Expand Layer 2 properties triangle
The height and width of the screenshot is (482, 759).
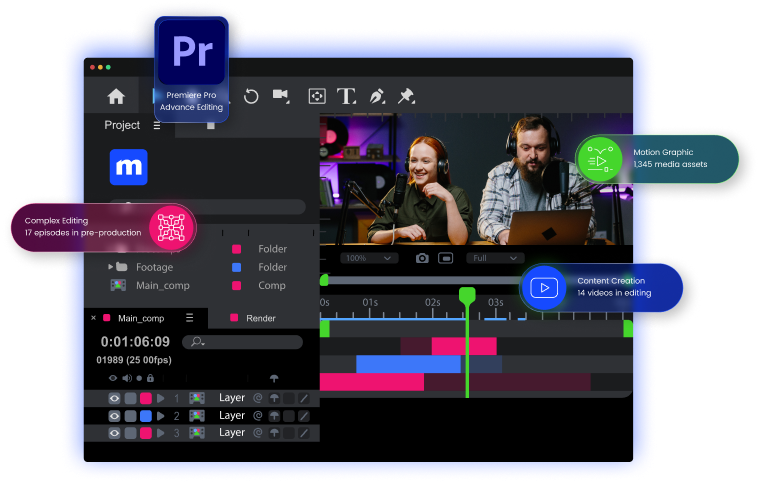161,416
